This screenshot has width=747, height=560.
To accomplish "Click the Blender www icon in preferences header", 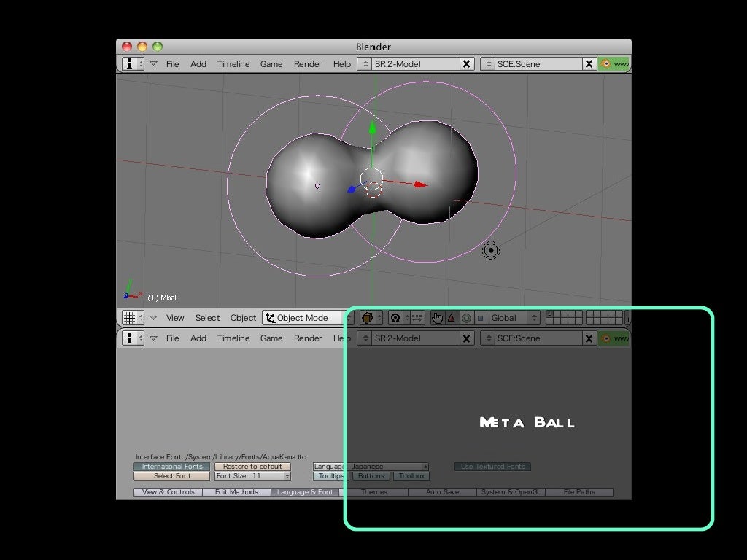I will [x=615, y=338].
